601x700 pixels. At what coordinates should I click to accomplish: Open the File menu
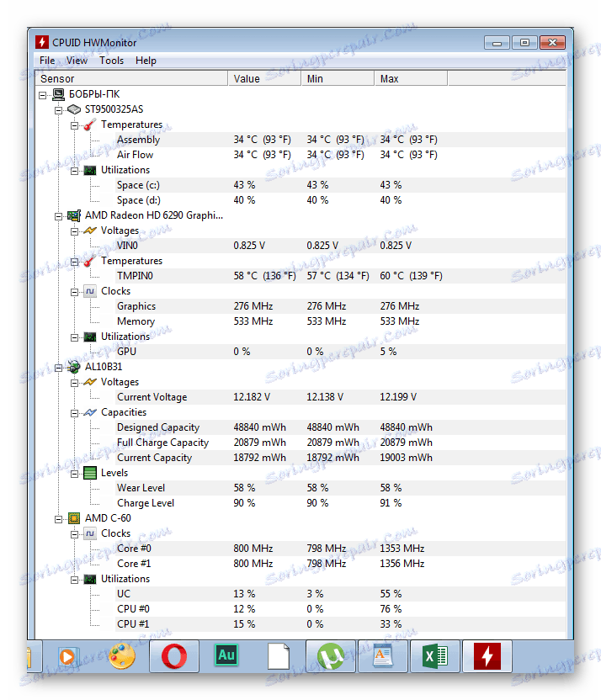pos(47,61)
